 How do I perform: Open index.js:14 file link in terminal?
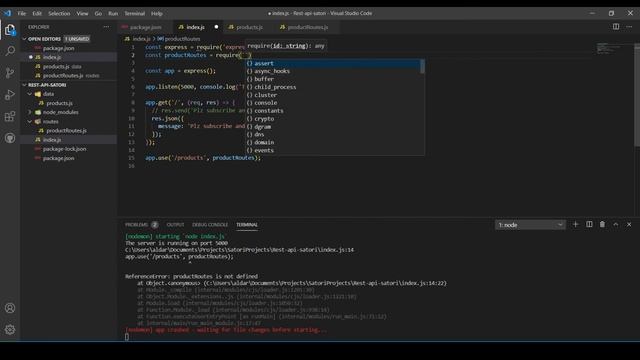tap(240, 250)
